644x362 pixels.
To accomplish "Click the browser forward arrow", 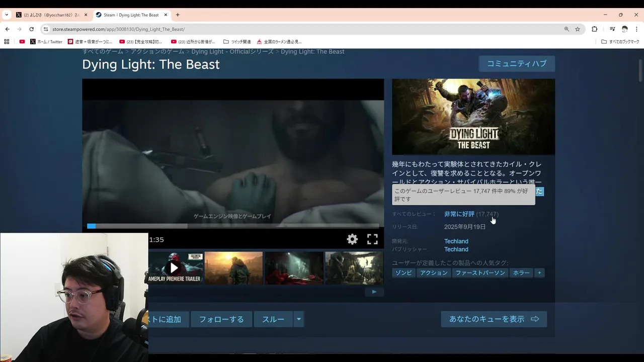I will pyautogui.click(x=19, y=29).
